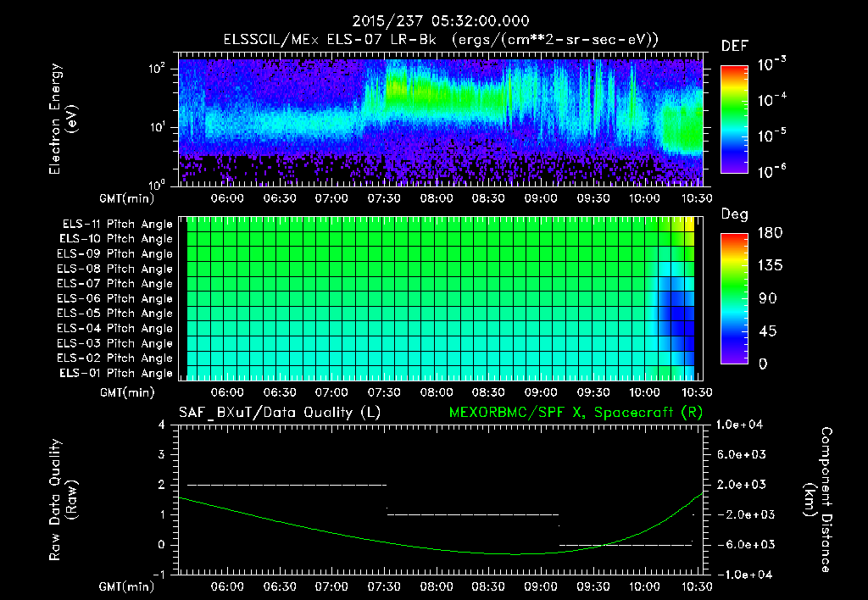Image resolution: width=868 pixels, height=600 pixels.
Task: Click the data quality line segment at level 1
Action: coord(473,514)
